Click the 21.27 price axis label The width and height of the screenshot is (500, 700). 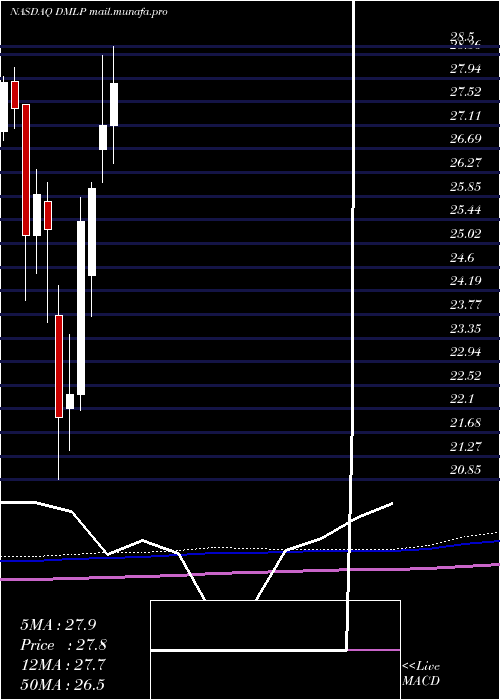click(x=465, y=446)
